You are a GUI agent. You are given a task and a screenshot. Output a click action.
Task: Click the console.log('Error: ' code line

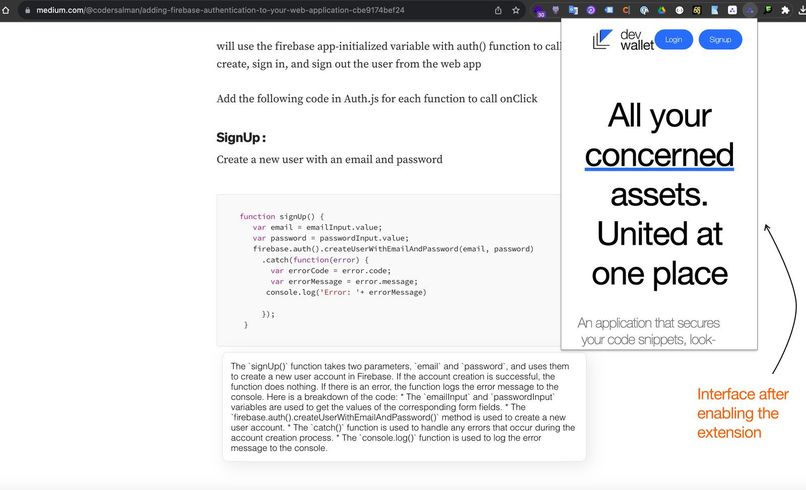(x=346, y=292)
